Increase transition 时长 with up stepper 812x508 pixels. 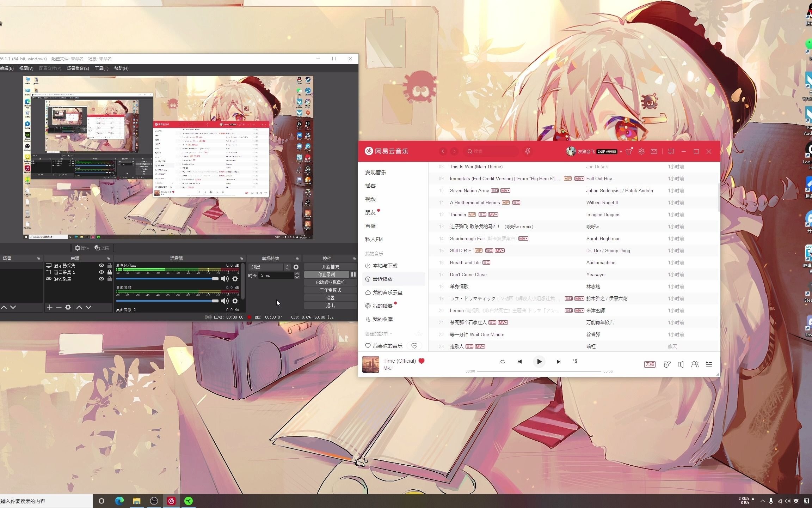(x=297, y=273)
